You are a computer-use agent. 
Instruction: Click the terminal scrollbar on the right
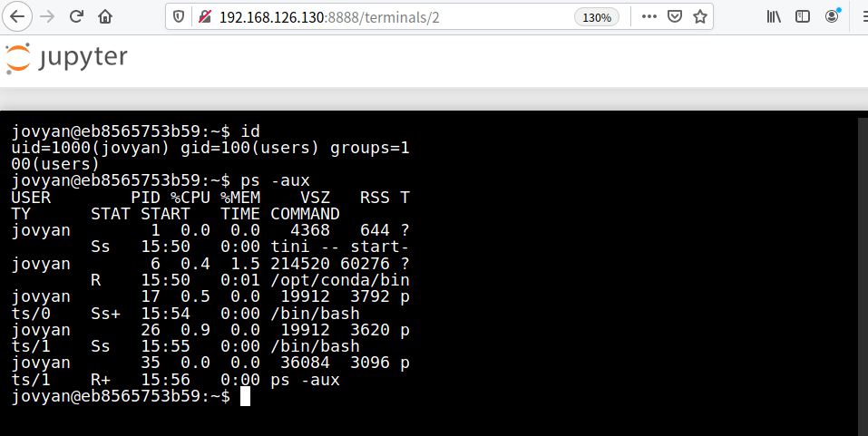coord(863,276)
